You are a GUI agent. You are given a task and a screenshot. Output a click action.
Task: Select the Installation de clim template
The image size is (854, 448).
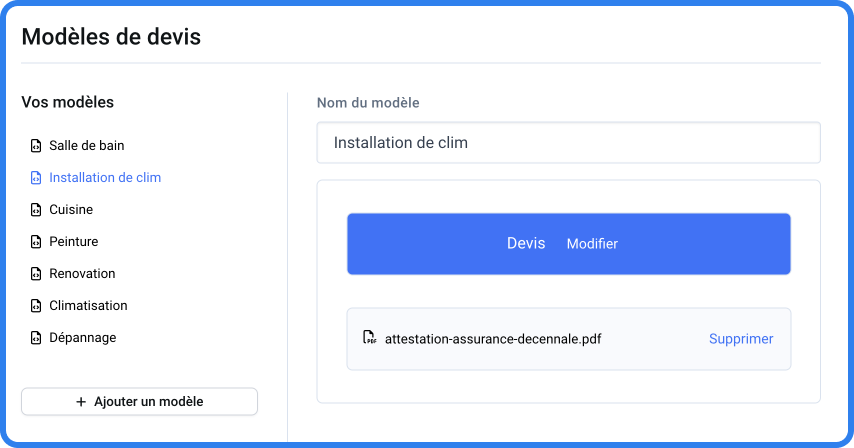coord(105,177)
